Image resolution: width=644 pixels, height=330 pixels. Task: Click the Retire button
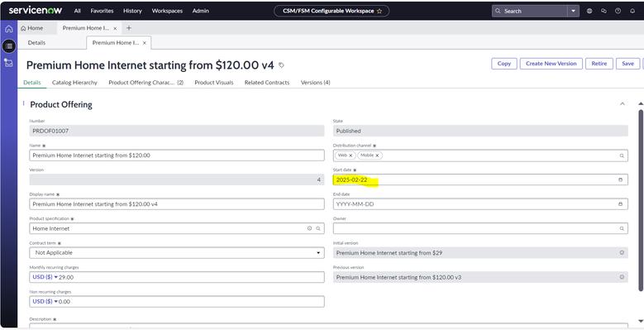click(599, 64)
